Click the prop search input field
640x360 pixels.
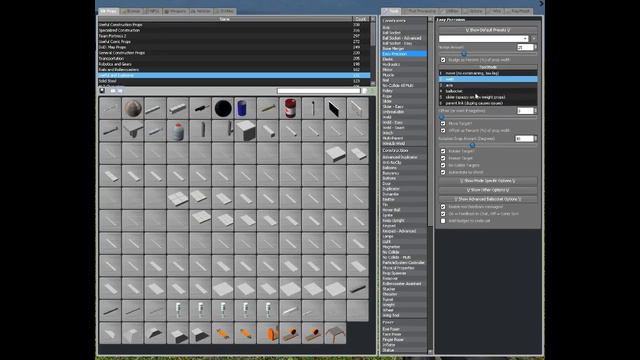tap(319, 91)
